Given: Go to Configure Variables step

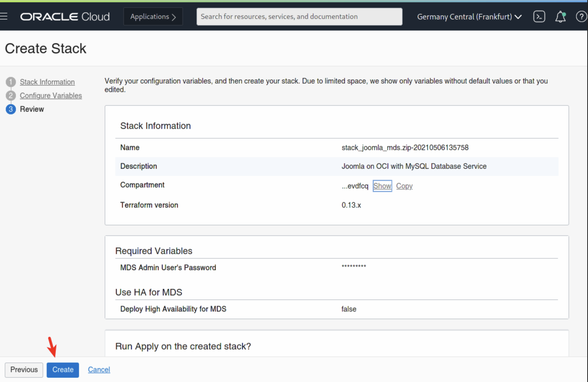Looking at the screenshot, I should [51, 96].
